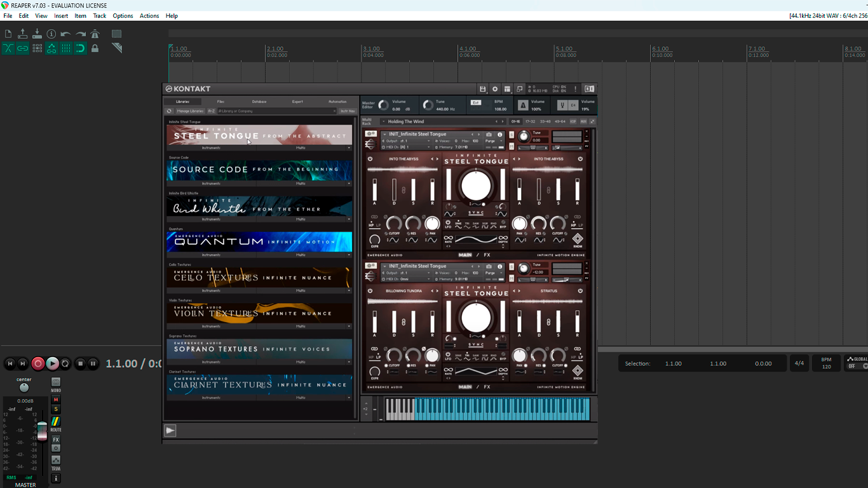Click the master volume fader
868x488 pixels.
pos(42,431)
